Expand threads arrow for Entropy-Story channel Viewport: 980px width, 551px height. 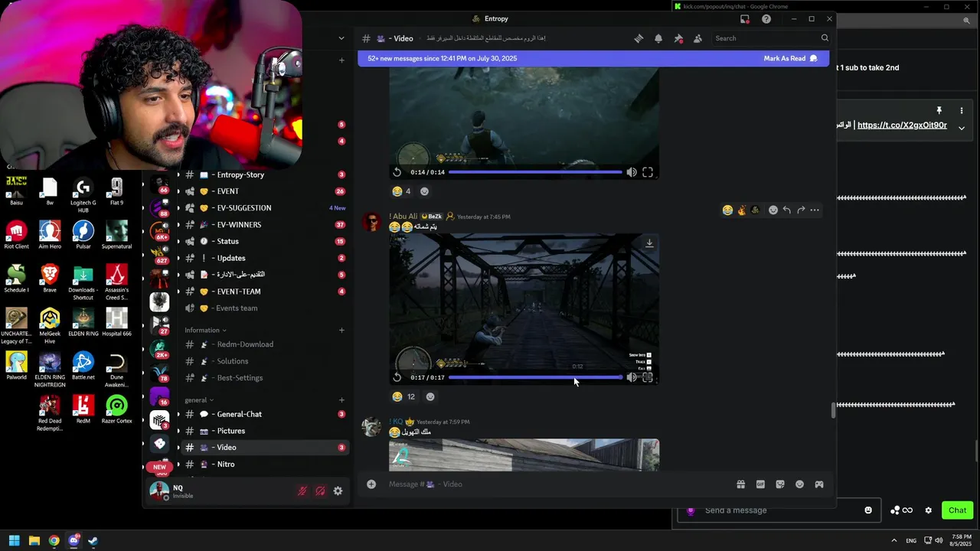(178, 174)
